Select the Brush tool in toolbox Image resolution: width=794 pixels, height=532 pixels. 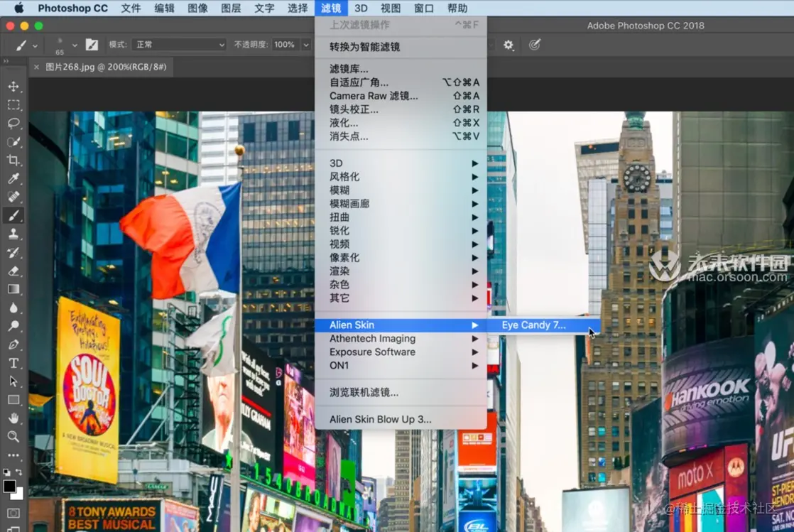[x=13, y=215]
